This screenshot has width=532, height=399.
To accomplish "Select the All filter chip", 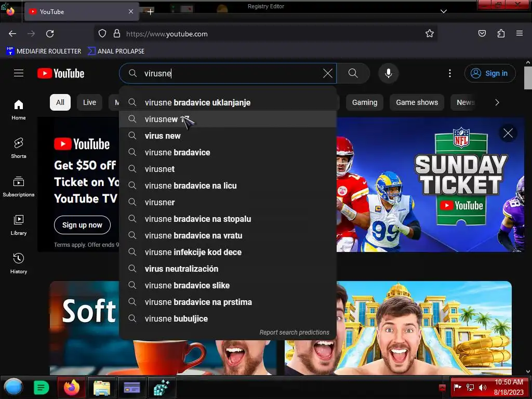I will click(x=60, y=102).
